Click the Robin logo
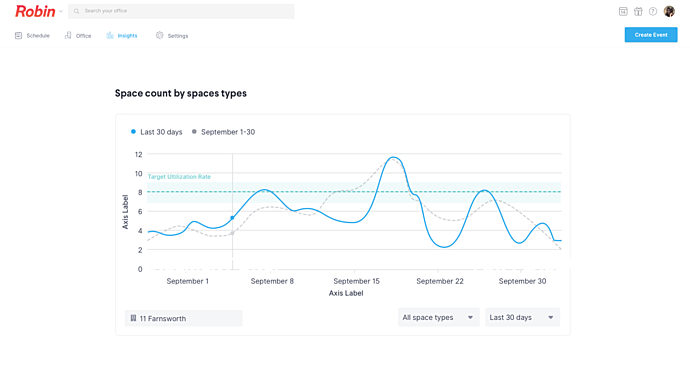 35,11
